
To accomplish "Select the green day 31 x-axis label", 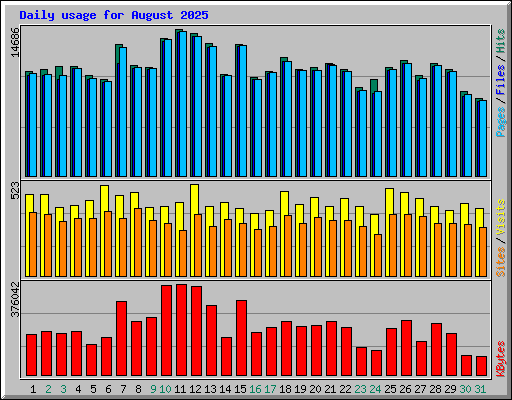I will click(x=480, y=389).
